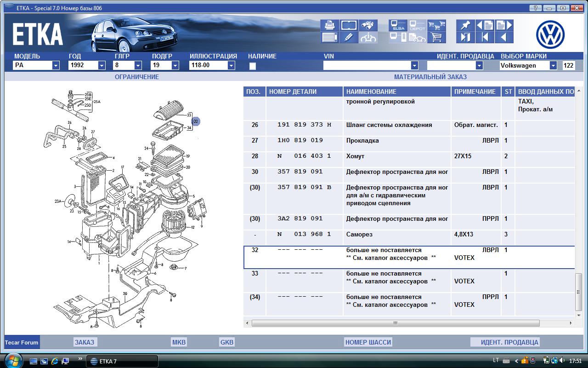The image size is (588, 368).
Task: Select part 3A2 819 091 row
Action: [x=409, y=222]
